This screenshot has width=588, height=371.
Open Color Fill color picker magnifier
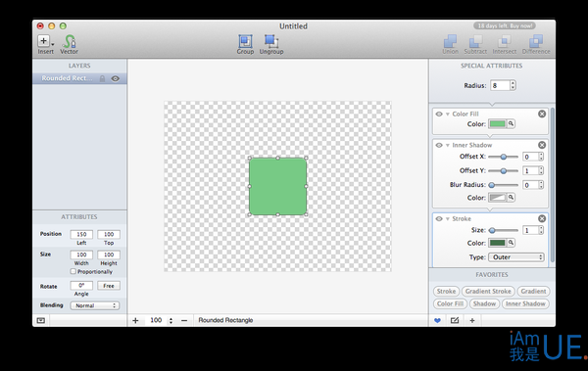tap(511, 123)
